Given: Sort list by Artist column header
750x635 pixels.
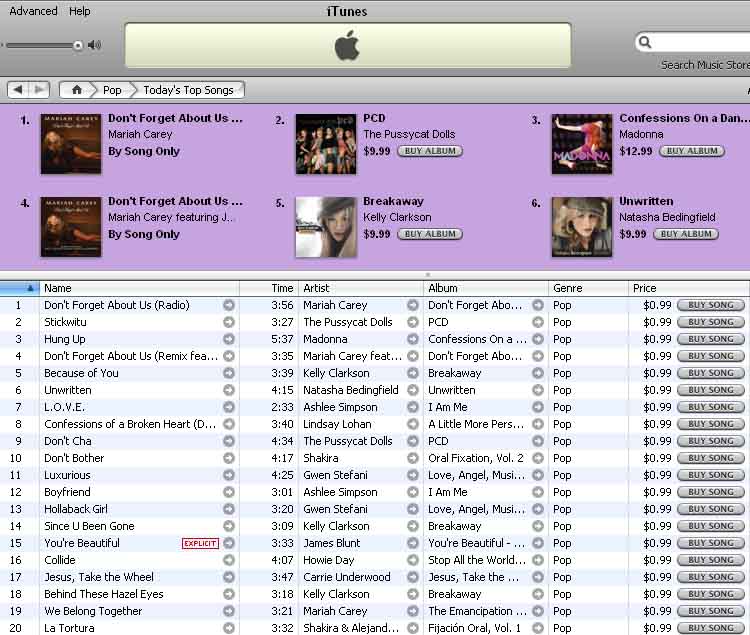Looking at the screenshot, I should (361, 288).
